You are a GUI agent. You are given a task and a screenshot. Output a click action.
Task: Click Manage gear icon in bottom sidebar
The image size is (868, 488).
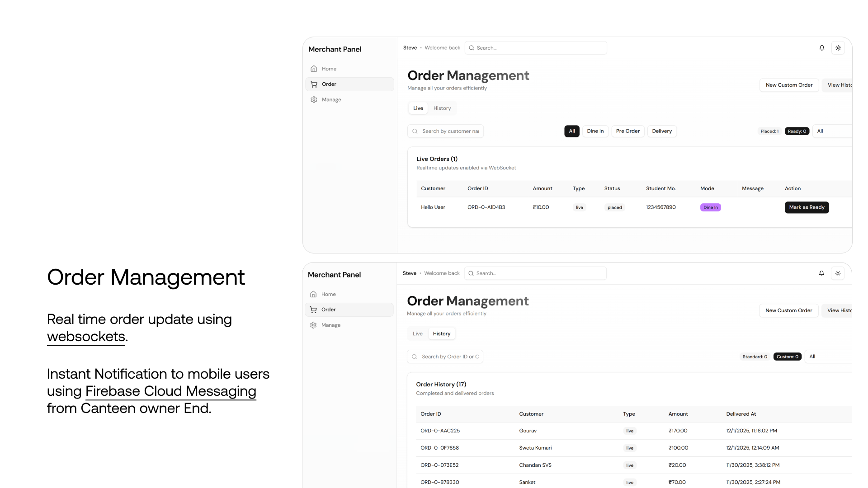[x=313, y=325]
